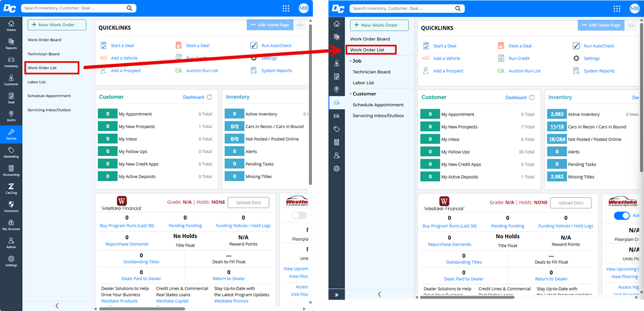Click New Work Order button in right window
Screen dimensions: 644x311
click(379, 25)
